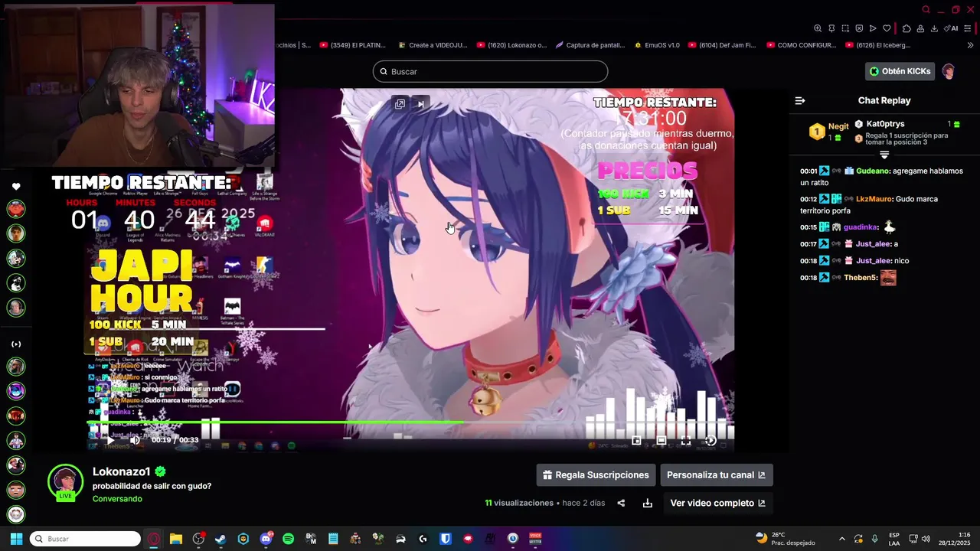Expand the gift leaderboard chevron
This screenshot has height=551, width=980.
[x=884, y=155]
